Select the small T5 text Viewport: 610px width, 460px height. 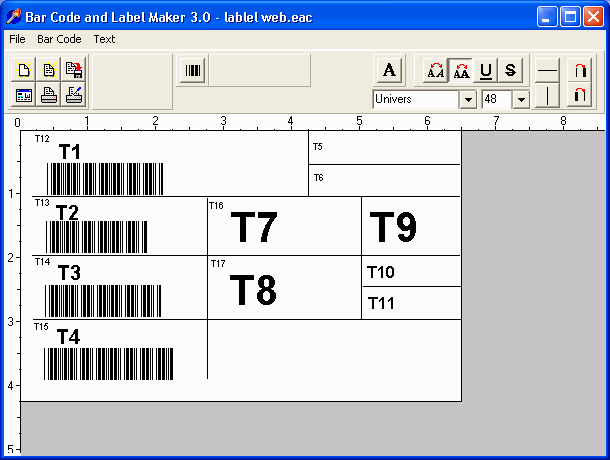pyautogui.click(x=317, y=147)
